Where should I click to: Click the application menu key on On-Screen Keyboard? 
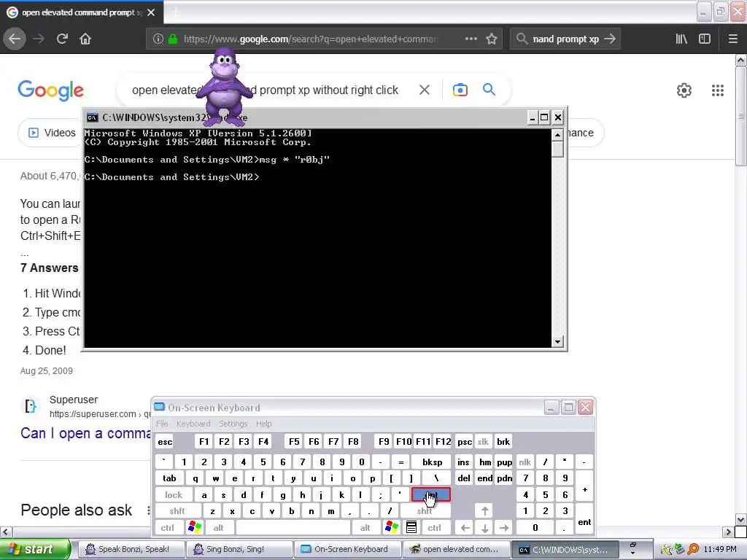(x=411, y=527)
